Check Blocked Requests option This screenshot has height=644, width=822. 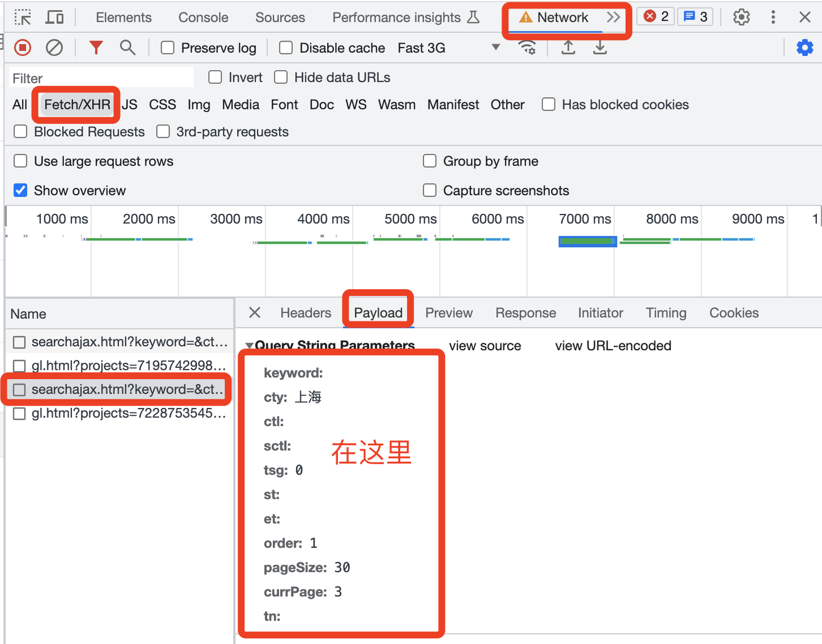coord(21,132)
